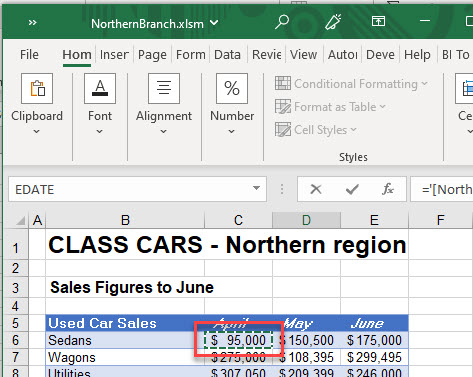Viewport: 473px width, 377px height.
Task: Select row 6 header
Action: click(16, 340)
